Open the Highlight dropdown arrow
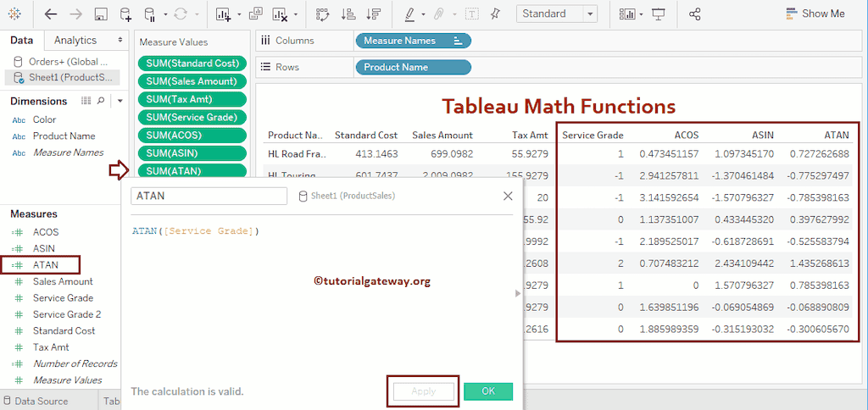Viewport: 868px width, 410px height. click(424, 15)
